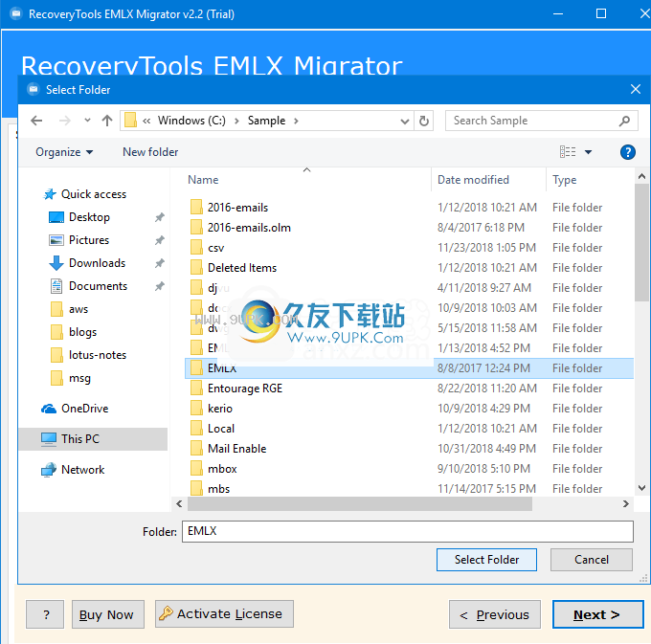Select the Local folder
Viewport: 651px width, 644px height.
[x=221, y=429]
